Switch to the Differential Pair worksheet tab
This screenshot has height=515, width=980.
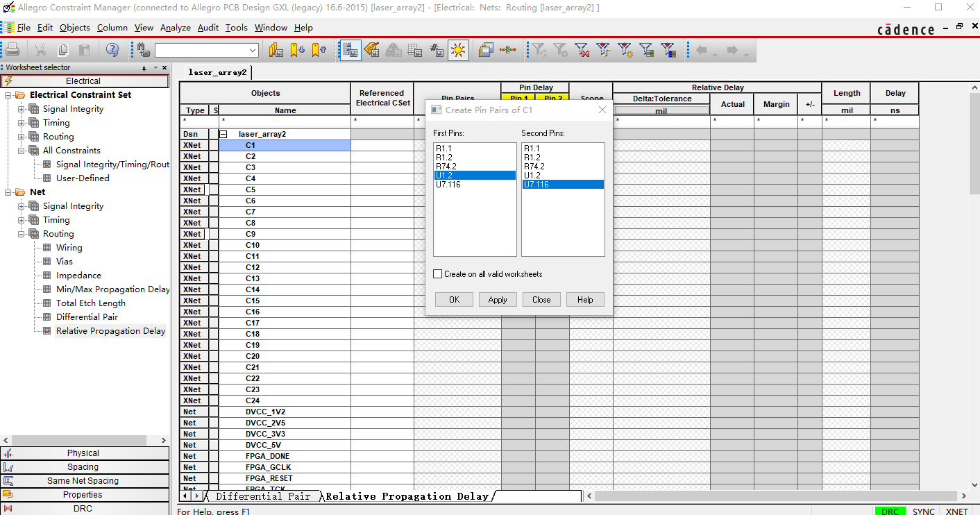pos(263,496)
